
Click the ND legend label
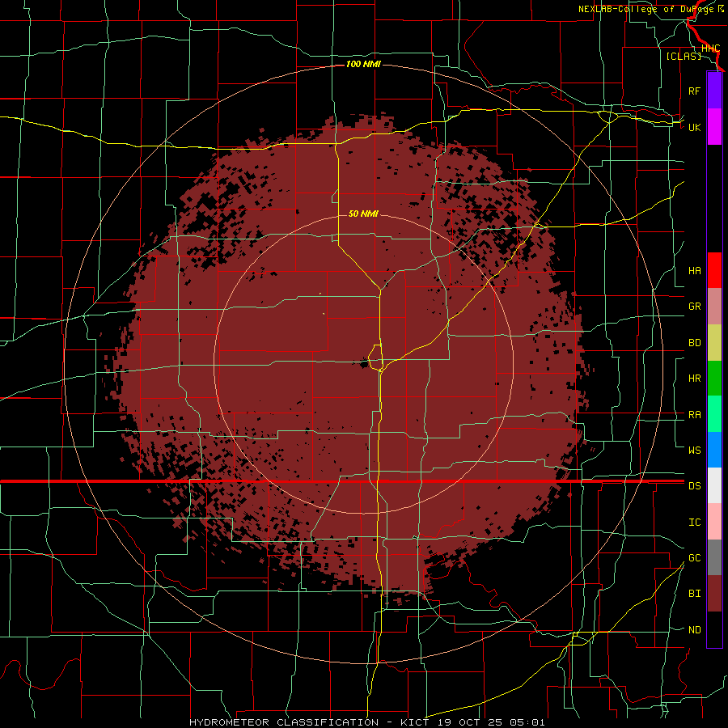point(694,630)
